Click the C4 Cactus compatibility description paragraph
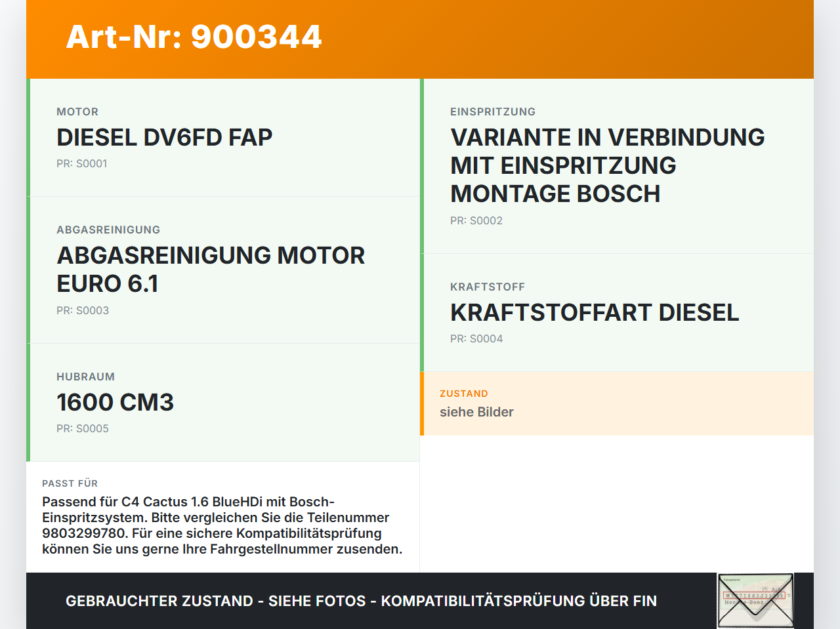 [x=222, y=525]
